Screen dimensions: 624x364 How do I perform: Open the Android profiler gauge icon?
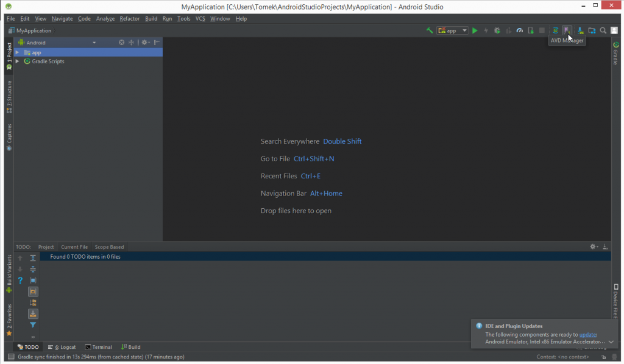[520, 30]
